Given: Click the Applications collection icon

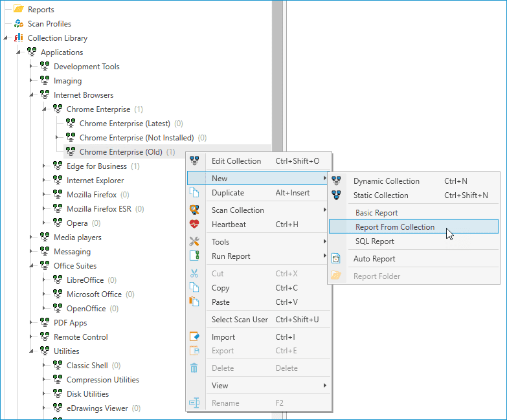Looking at the screenshot, I should coord(32,52).
